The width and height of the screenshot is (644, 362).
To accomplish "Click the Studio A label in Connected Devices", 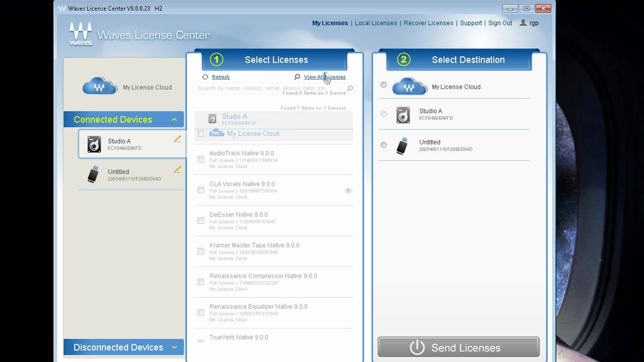I will 119,141.
